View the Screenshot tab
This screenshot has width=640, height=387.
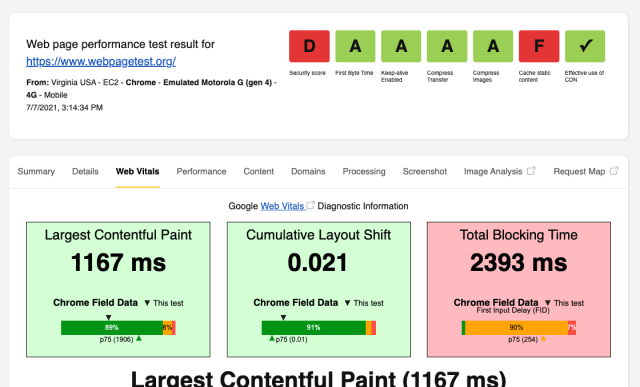point(425,171)
